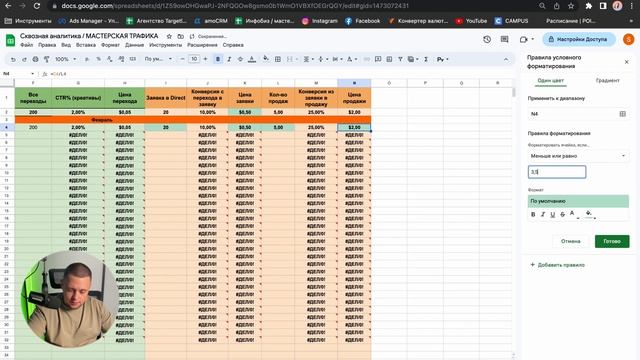Click Отмена button
The image size is (640, 360).
(570, 241)
